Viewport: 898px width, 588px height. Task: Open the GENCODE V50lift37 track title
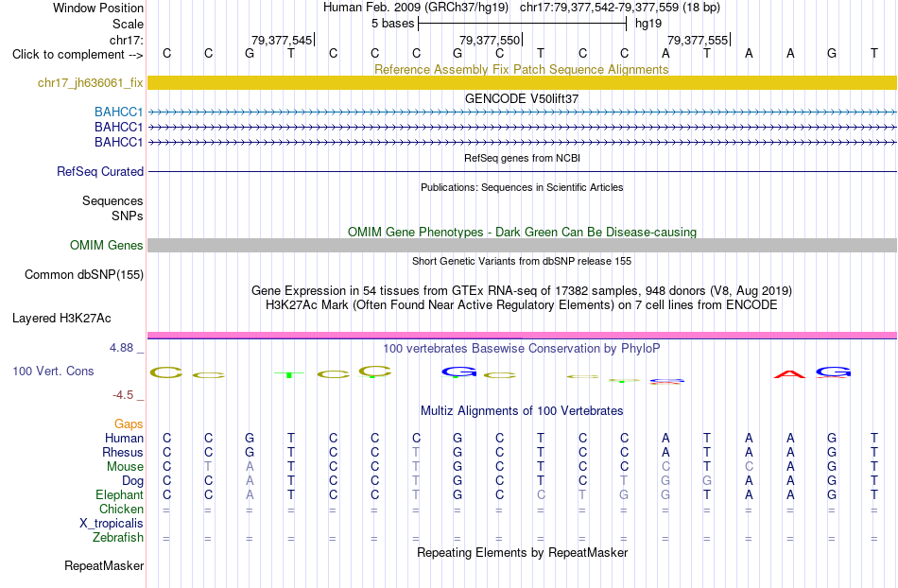(522, 98)
